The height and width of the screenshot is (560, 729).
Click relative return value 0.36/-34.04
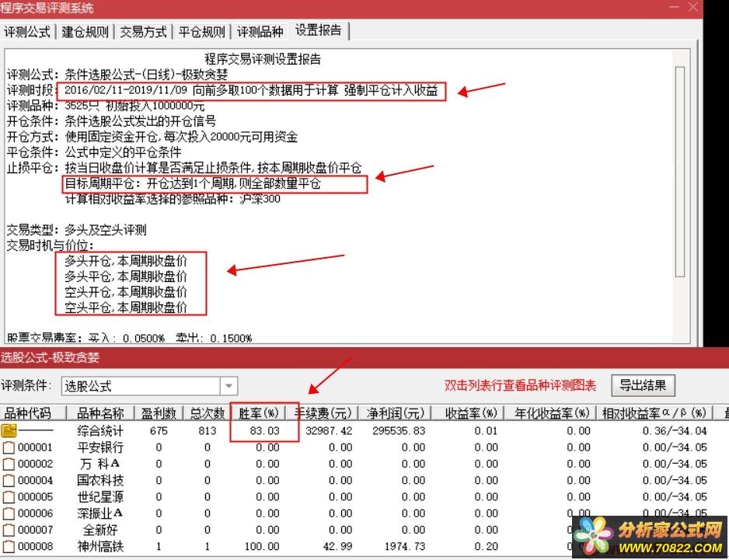pos(675,431)
